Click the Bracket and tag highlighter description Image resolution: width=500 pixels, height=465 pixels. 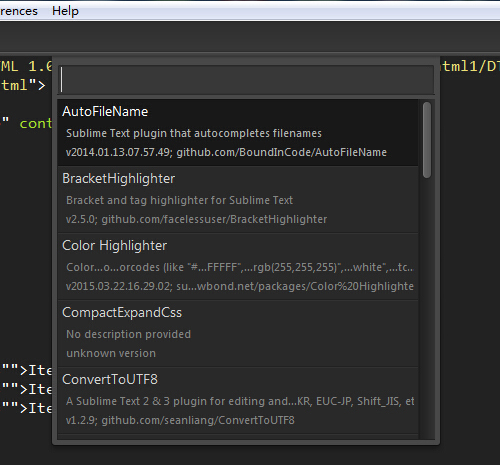pos(179,200)
